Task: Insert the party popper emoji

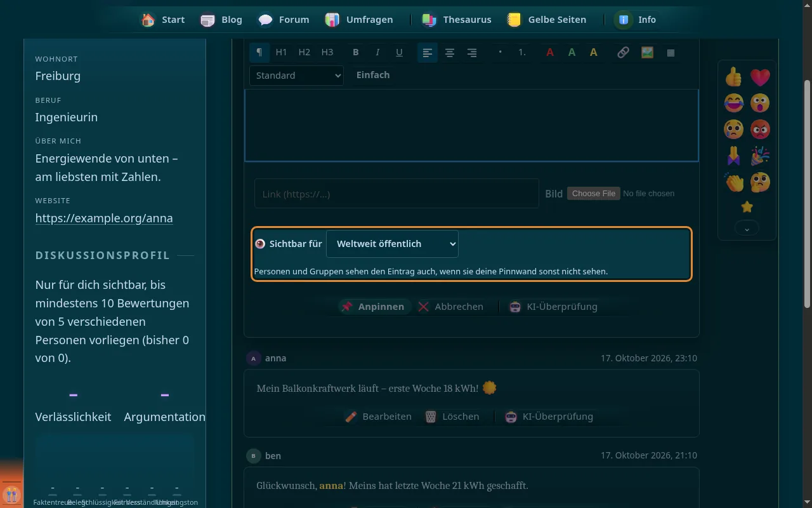Action: pos(760,156)
